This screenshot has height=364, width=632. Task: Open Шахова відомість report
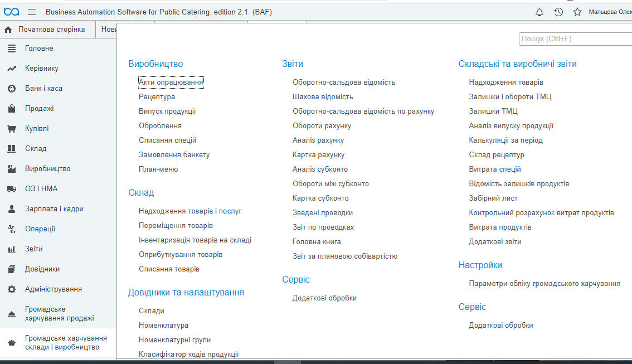coord(323,97)
